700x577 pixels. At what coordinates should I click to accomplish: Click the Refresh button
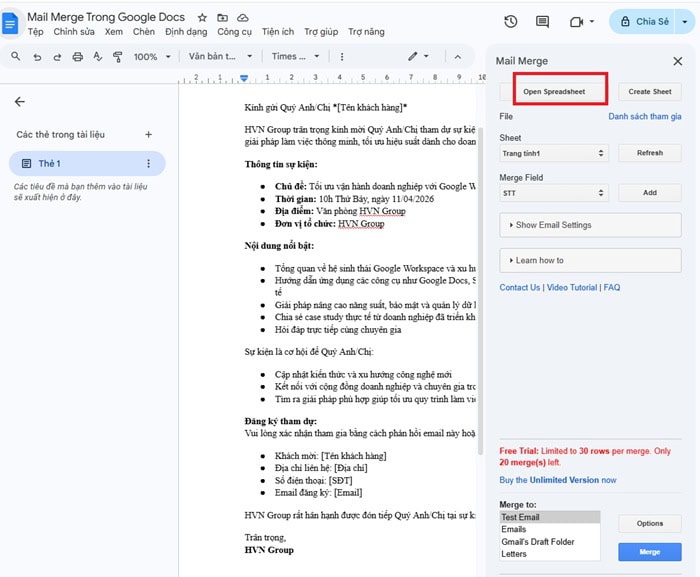650,153
